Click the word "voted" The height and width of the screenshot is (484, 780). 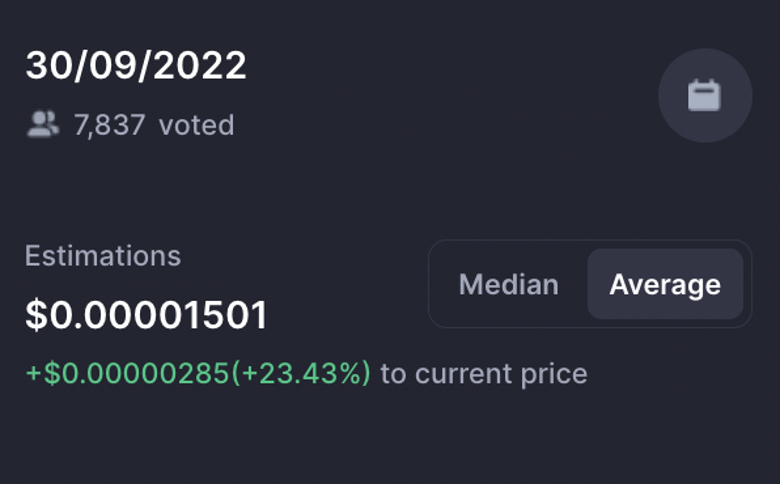point(197,125)
